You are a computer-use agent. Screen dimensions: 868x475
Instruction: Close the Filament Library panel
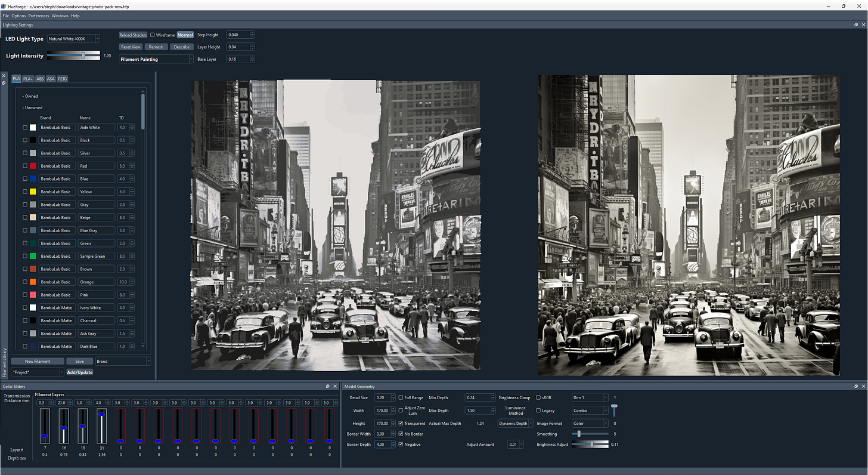4,76
